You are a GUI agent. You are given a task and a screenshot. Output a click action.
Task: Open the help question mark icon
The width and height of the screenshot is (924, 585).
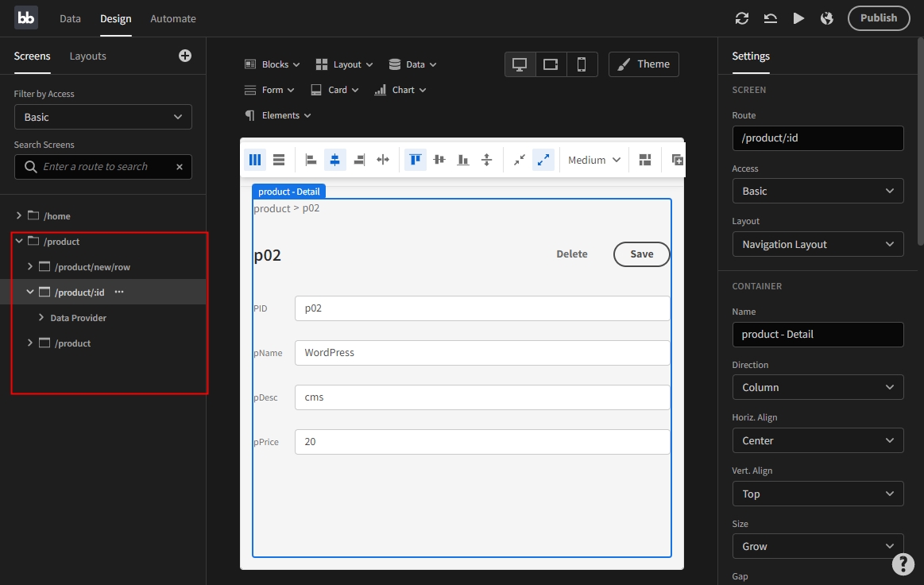point(903,564)
